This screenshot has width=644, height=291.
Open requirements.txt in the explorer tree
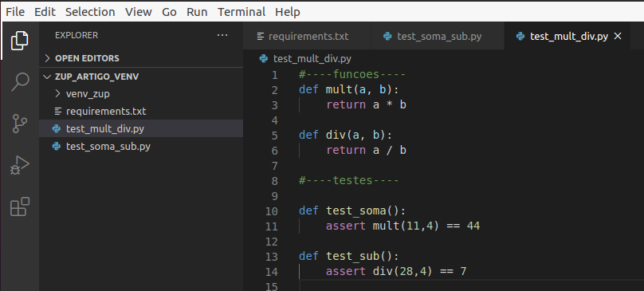[x=141, y=112]
